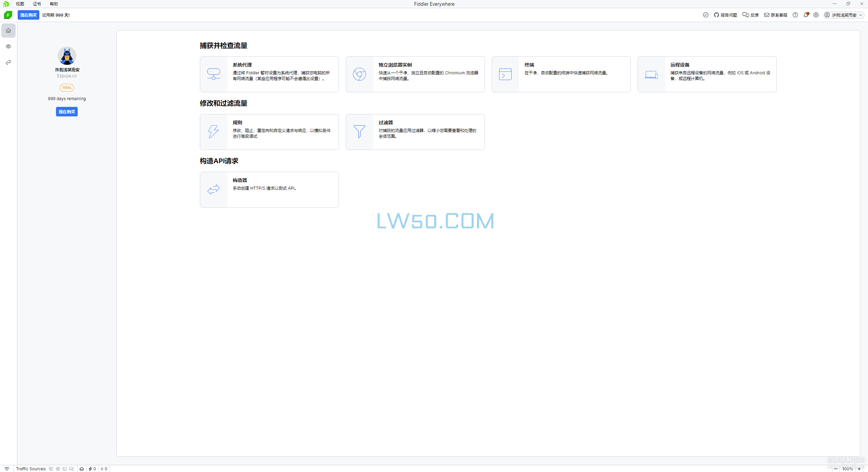The image size is (868, 472).
Task: Open the 终端 card
Action: pyautogui.click(x=561, y=74)
